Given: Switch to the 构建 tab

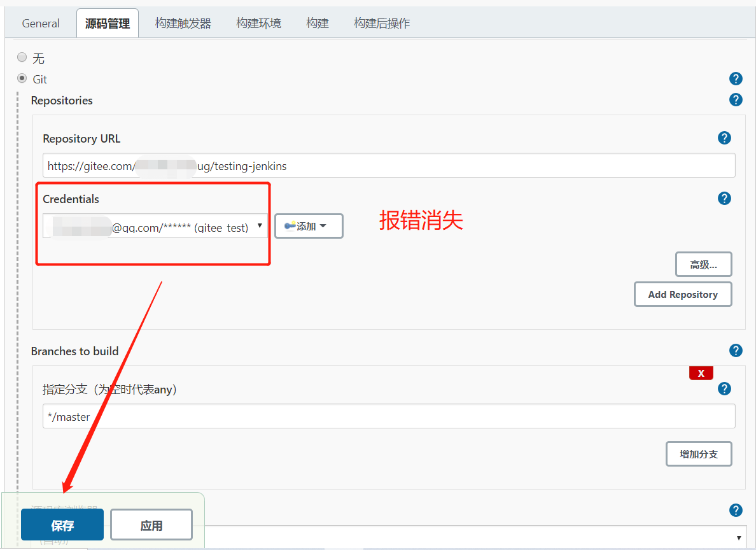Looking at the screenshot, I should [318, 23].
